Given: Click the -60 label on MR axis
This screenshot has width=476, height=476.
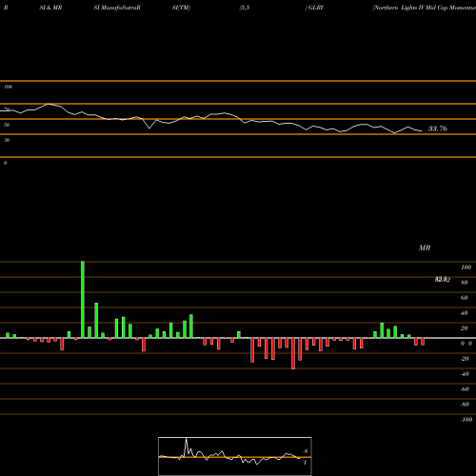Looking at the screenshot, I should (465, 389).
